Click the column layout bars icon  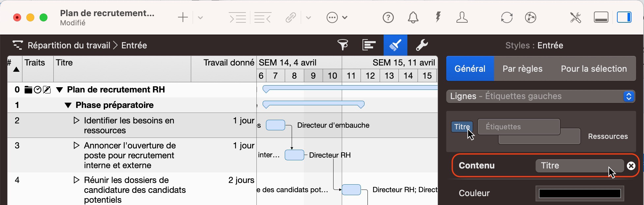coord(369,45)
